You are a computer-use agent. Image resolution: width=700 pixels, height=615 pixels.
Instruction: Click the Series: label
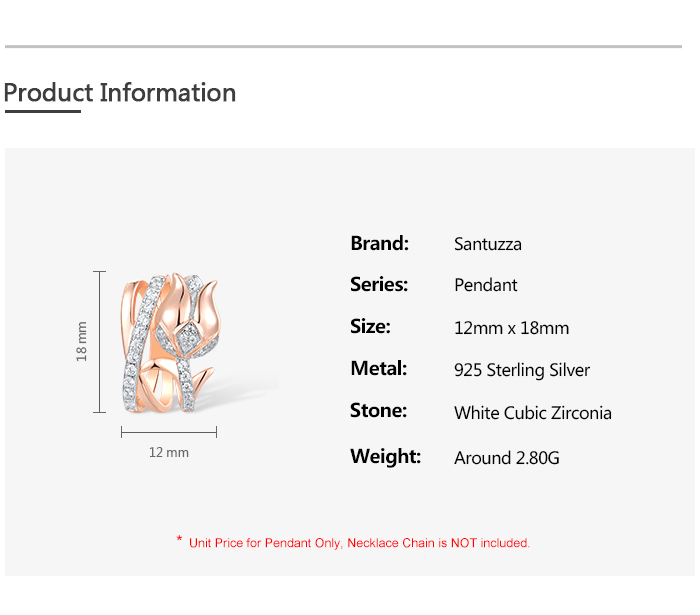point(379,285)
